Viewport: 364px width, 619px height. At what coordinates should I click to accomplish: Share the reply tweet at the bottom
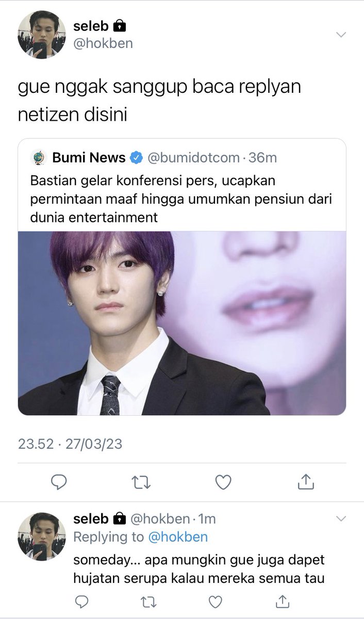[282, 601]
